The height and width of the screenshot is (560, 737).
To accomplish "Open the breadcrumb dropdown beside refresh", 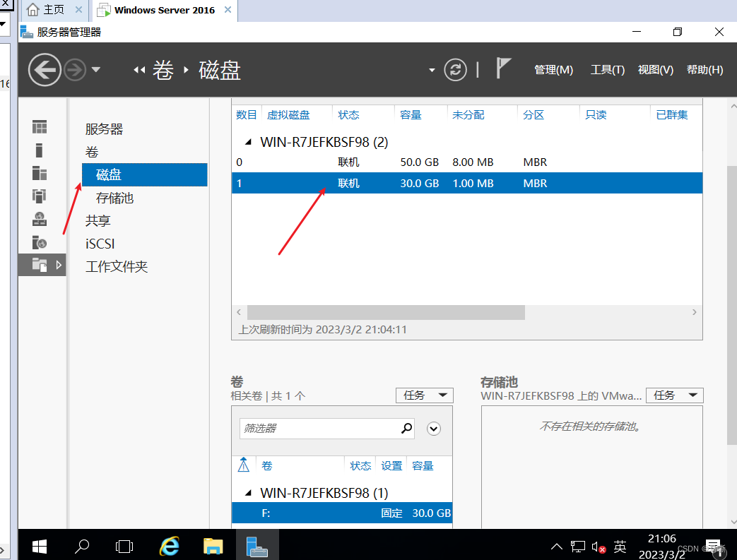I will 432,71.
